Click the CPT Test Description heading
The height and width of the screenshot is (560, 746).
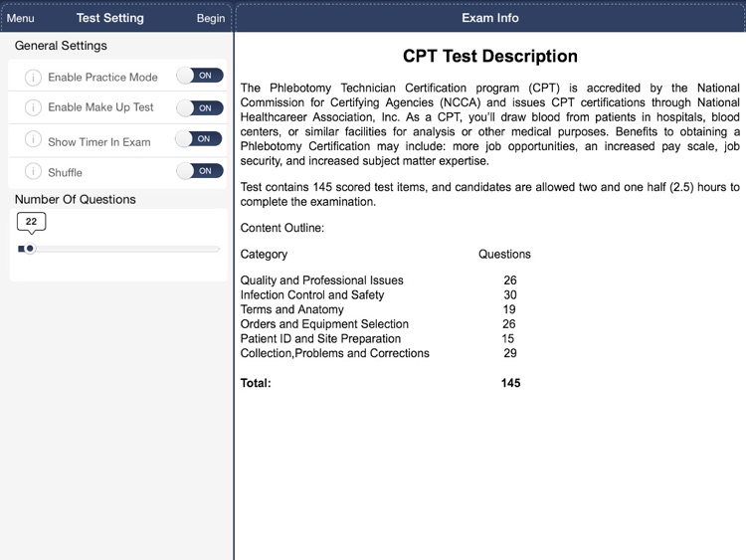[x=490, y=56]
